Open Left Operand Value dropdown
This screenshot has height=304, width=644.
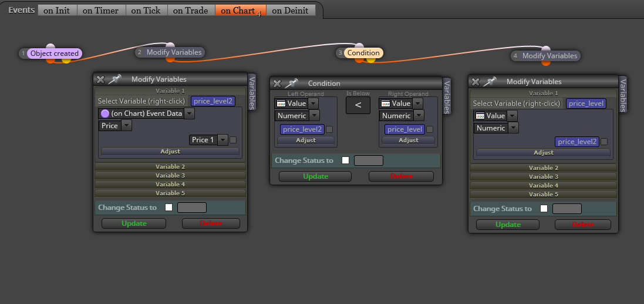(x=313, y=103)
